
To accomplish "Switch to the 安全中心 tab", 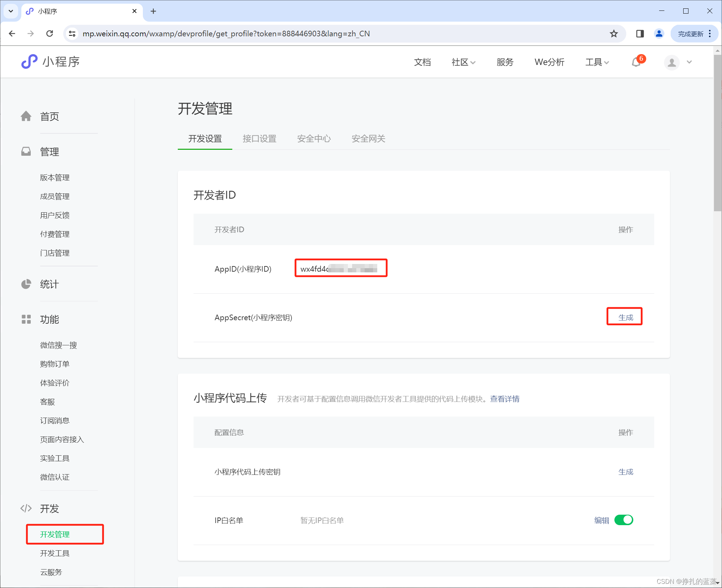I will (x=314, y=139).
